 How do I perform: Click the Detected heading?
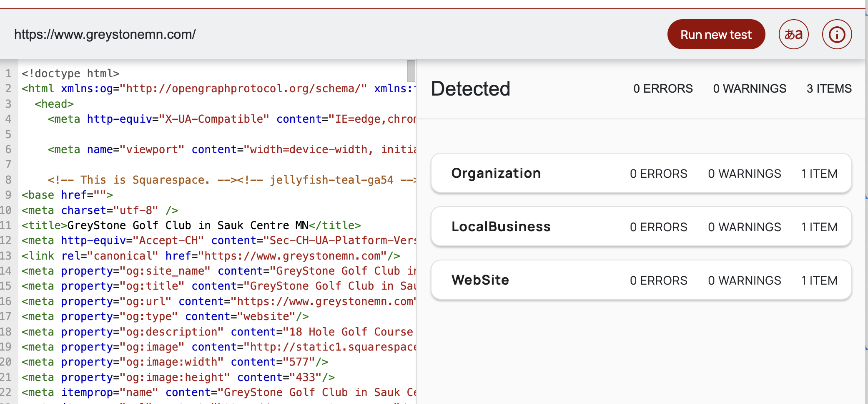pos(470,88)
